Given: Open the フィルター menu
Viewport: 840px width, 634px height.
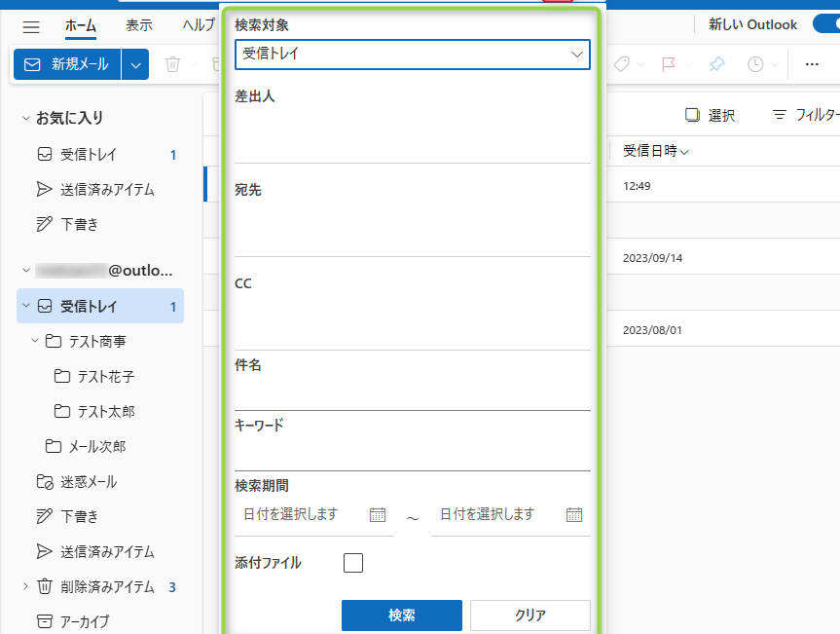Looking at the screenshot, I should pyautogui.click(x=806, y=115).
